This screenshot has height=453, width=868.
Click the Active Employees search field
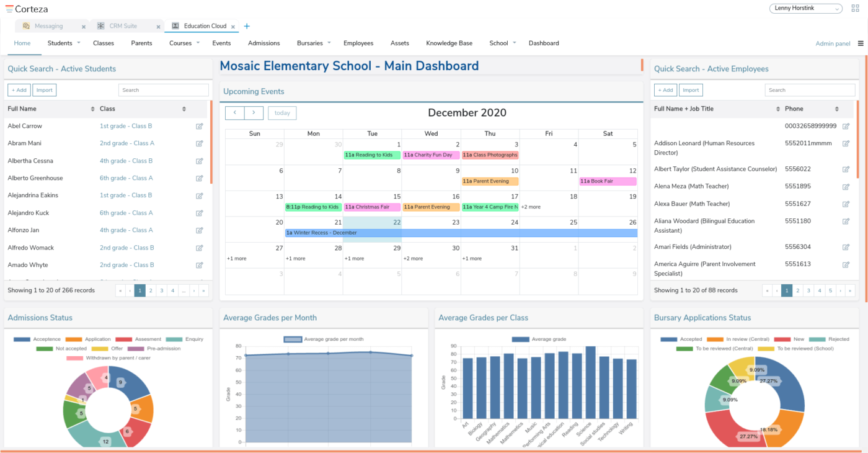click(810, 90)
